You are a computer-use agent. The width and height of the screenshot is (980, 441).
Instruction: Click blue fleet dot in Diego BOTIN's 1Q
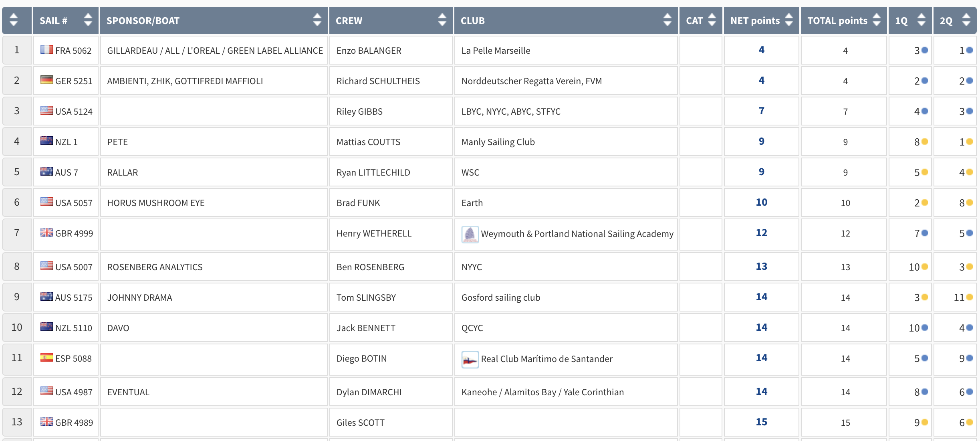(x=925, y=358)
